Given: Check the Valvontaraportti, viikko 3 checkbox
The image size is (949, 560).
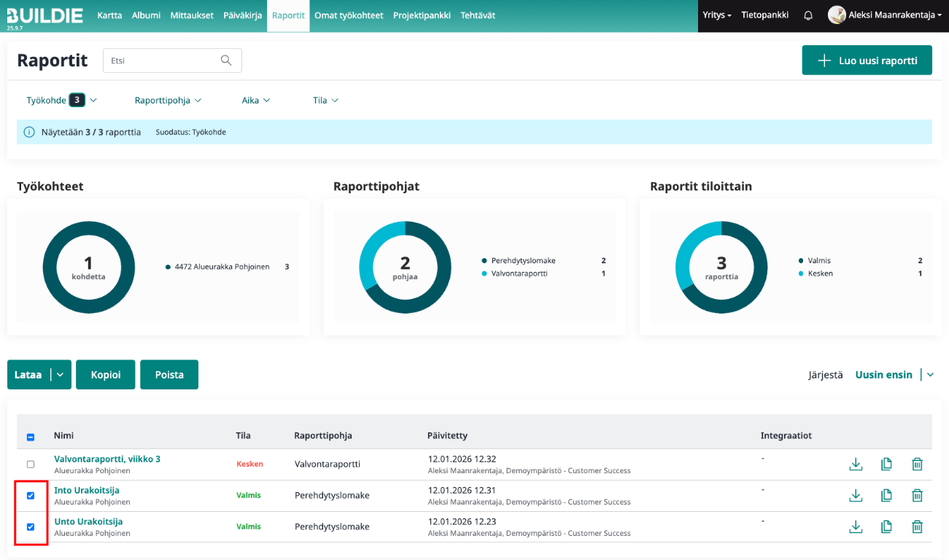Looking at the screenshot, I should click(x=31, y=464).
